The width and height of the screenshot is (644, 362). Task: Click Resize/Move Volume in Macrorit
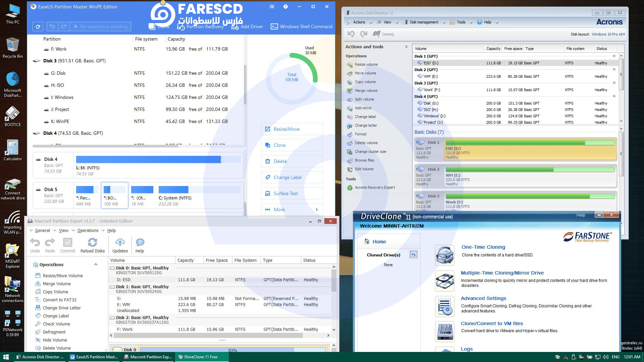point(63,276)
